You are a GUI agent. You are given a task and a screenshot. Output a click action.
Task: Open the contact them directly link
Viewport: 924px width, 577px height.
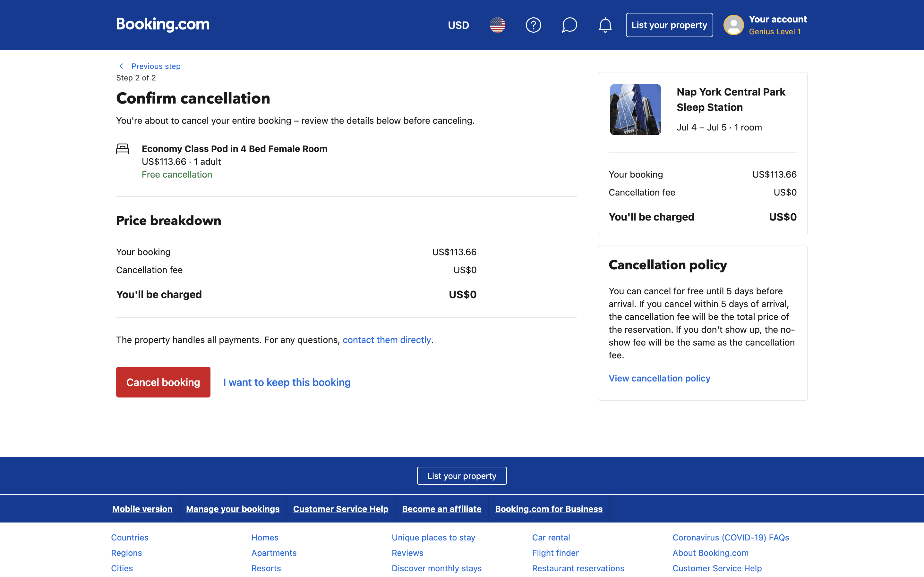pyautogui.click(x=386, y=340)
